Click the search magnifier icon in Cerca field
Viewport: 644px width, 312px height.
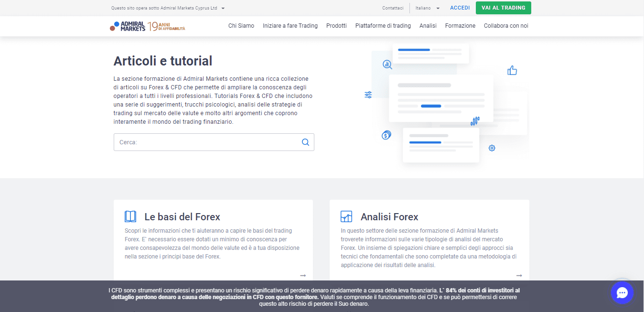pos(306,142)
